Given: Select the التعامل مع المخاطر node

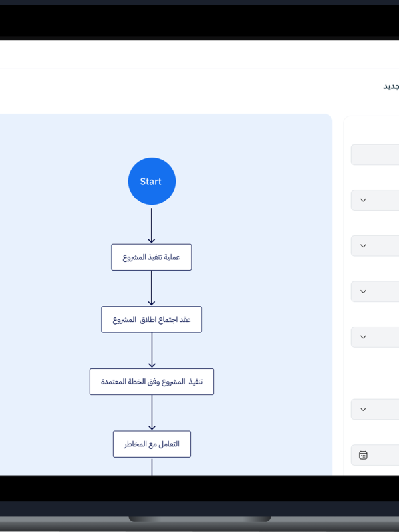Looking at the screenshot, I should (x=152, y=444).
